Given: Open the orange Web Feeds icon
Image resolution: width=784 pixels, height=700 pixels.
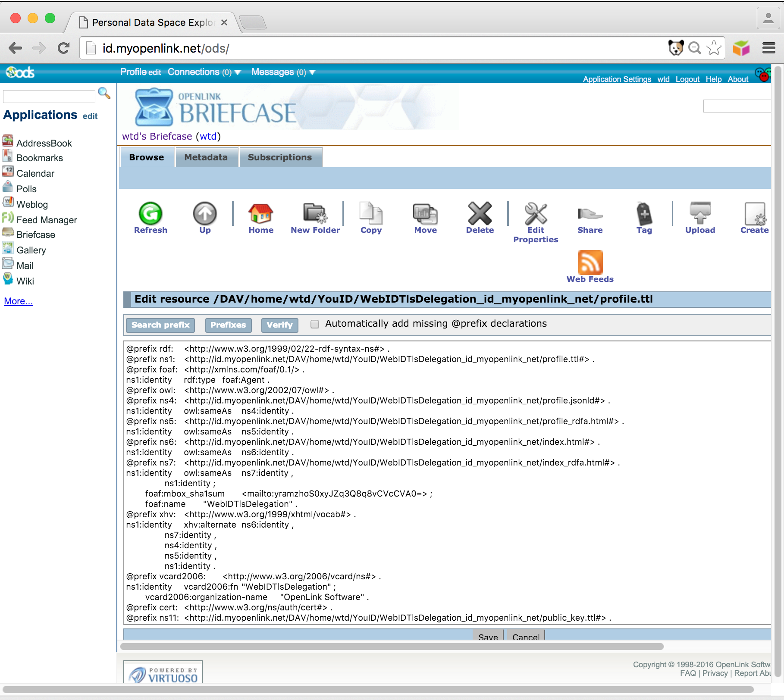Looking at the screenshot, I should (590, 262).
